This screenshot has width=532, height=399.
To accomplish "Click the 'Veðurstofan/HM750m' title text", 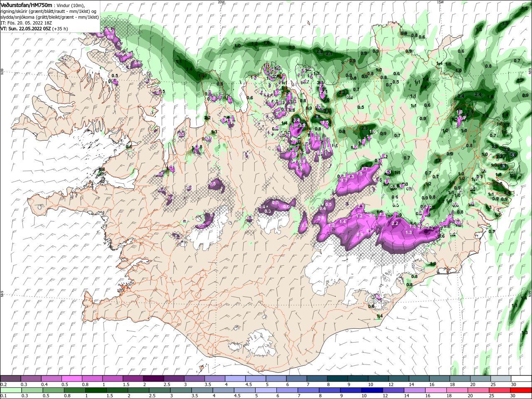I will click(26, 5).
